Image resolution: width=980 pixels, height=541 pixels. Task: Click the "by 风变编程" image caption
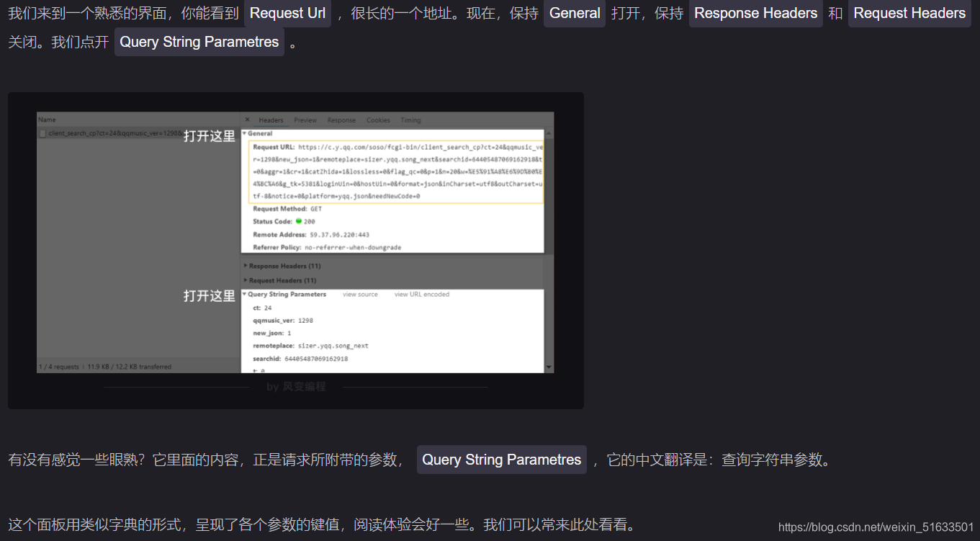coord(296,387)
